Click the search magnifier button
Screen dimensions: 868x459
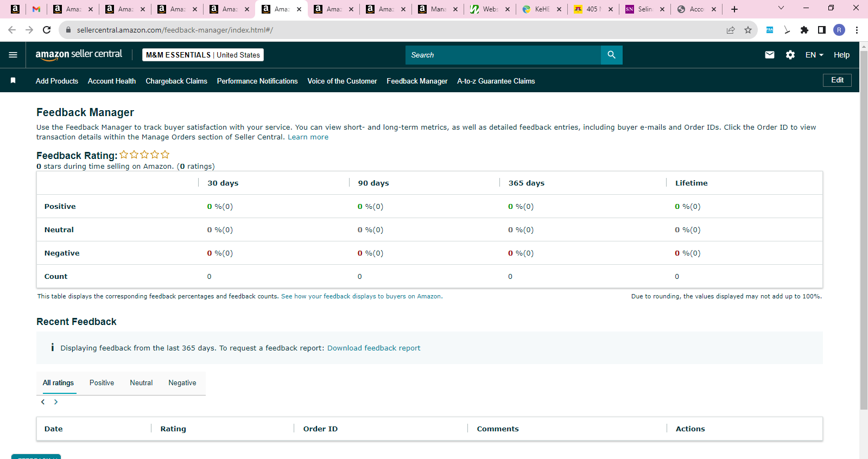(x=611, y=55)
